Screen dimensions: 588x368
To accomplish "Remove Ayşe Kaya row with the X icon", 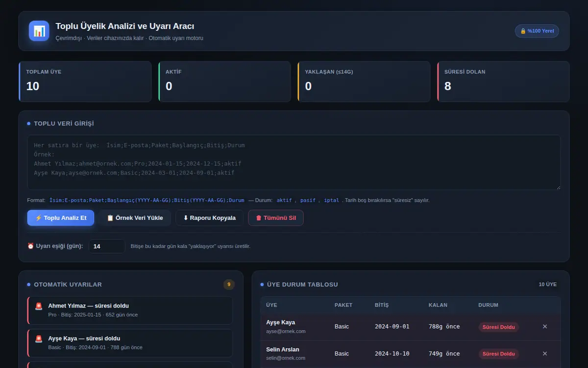I will [545, 326].
